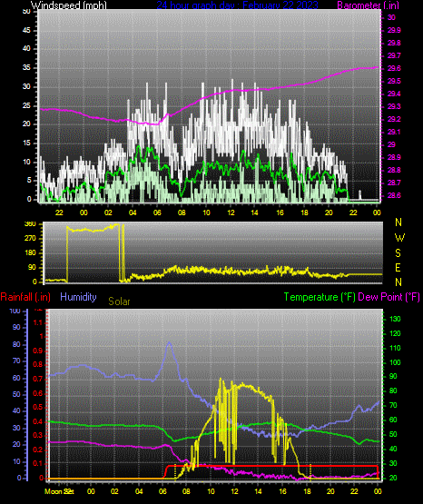Viewport: 423px width, 504px height.
Task: Click the 180 value on the wind direction scale
Action: (30, 253)
